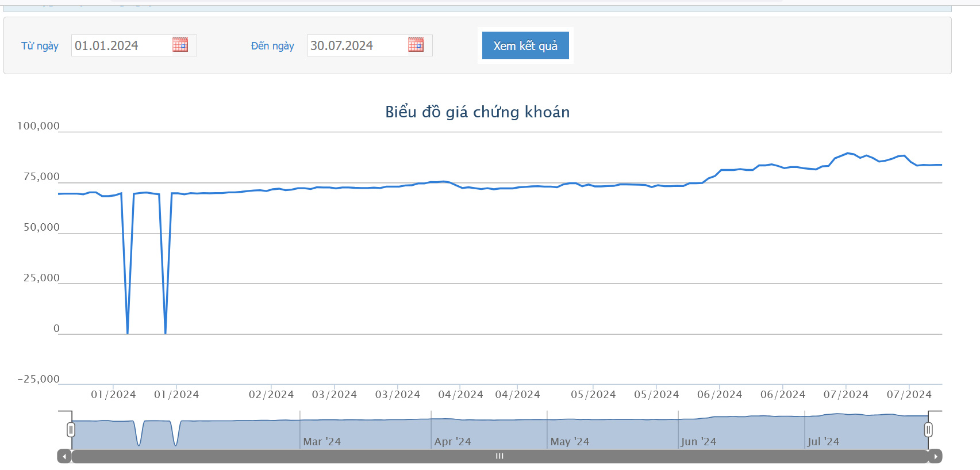Click the right arrow of the chart scrollbar

click(x=935, y=456)
